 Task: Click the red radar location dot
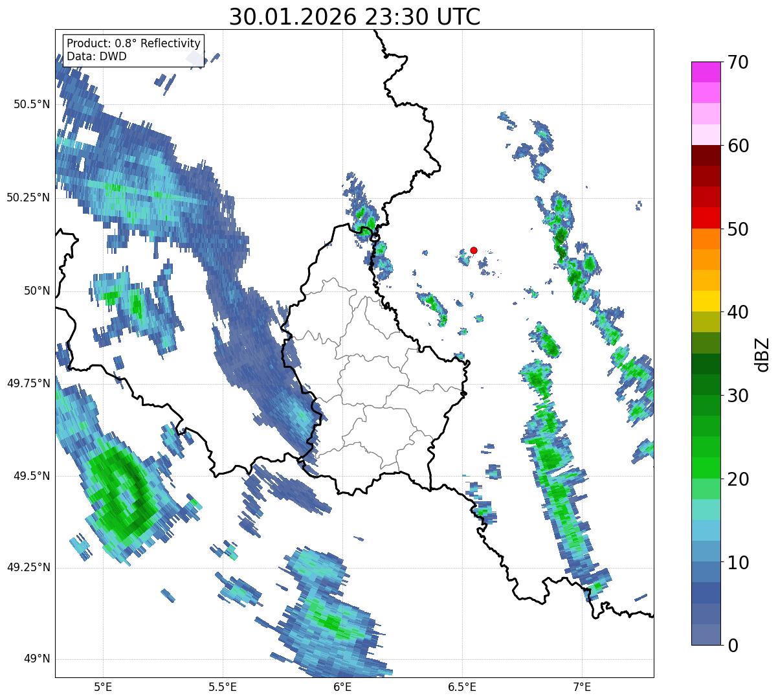click(x=474, y=250)
